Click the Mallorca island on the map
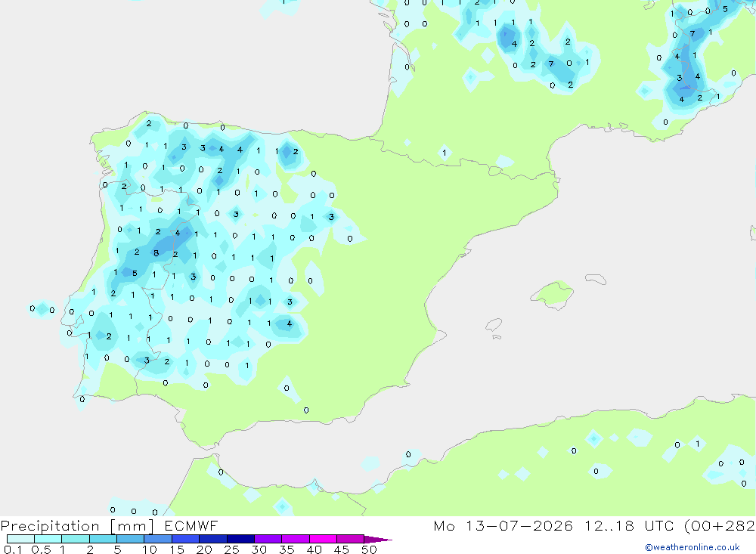The image size is (756, 554). 553,294
